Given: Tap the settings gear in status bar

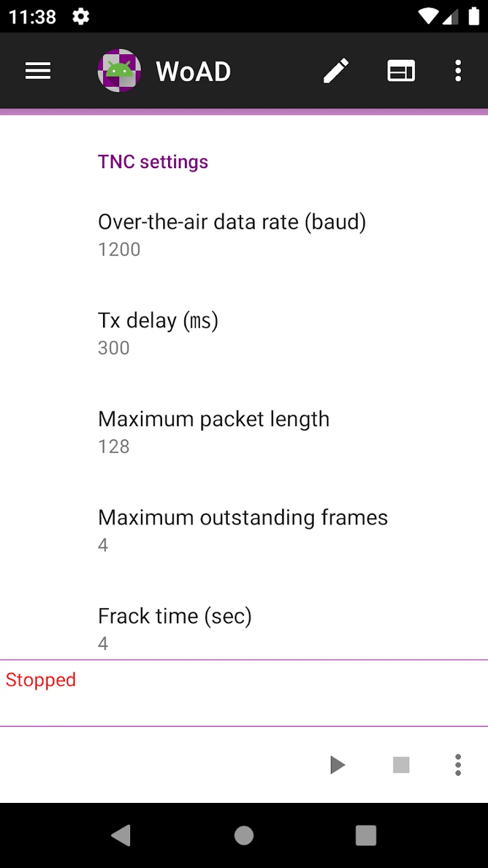Looking at the screenshot, I should point(81,16).
